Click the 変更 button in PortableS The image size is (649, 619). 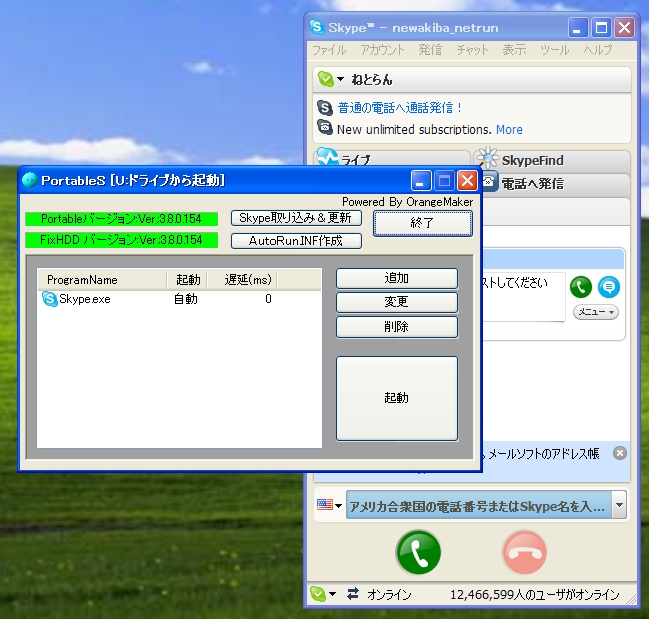[x=397, y=302]
